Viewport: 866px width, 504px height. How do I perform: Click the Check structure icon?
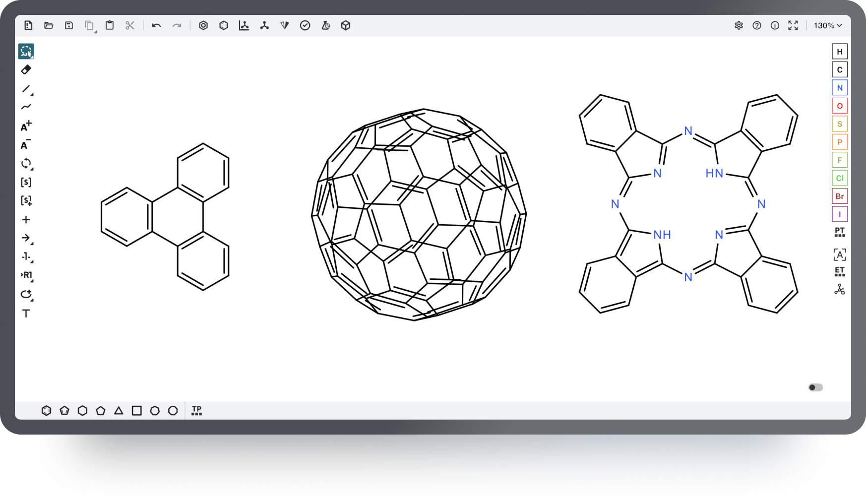coord(305,25)
